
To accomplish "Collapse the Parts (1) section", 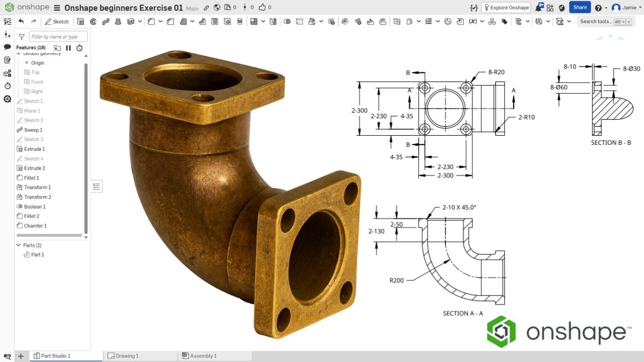I will point(19,245).
